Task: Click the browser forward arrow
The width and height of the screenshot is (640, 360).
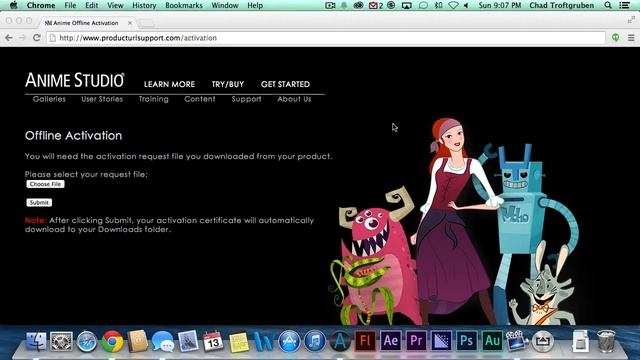Action: [x=22, y=38]
